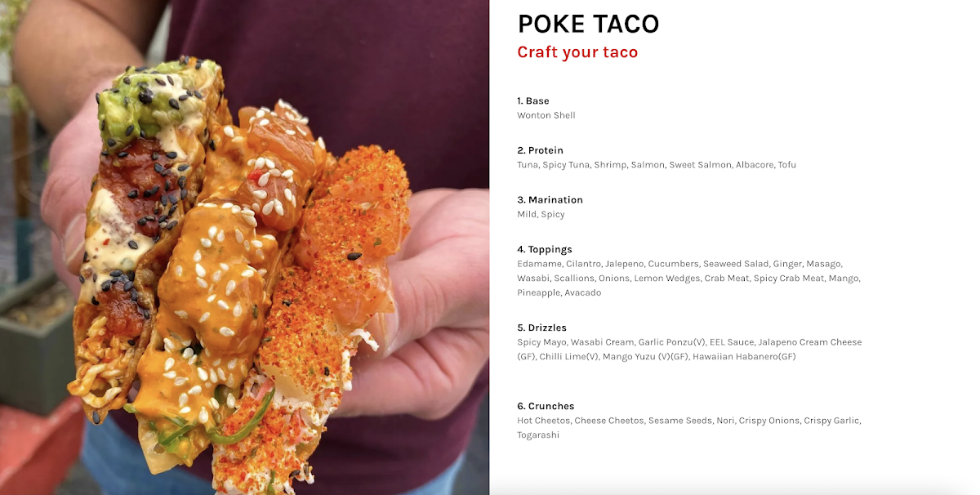Click the Mild, Spicy marination text

(541, 215)
